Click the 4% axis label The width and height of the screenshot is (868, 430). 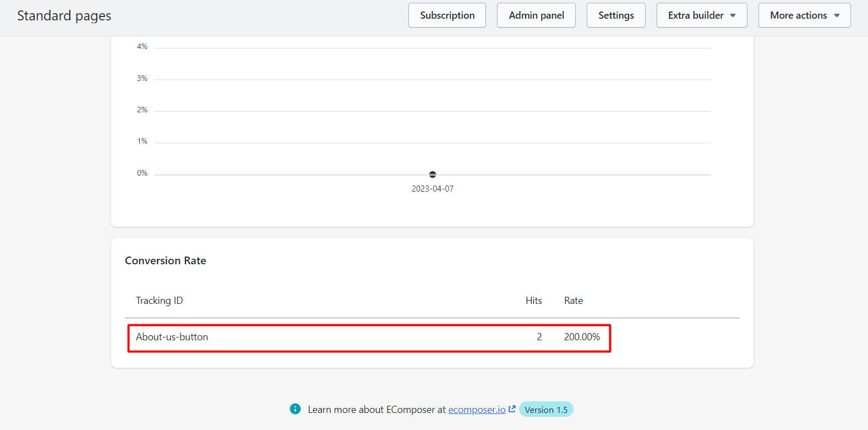142,47
